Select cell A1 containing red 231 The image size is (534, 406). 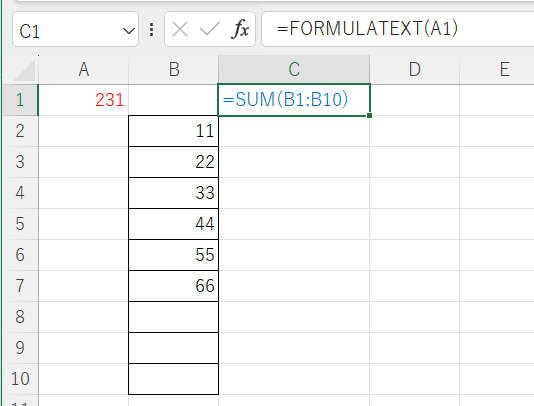pyautogui.click(x=83, y=100)
